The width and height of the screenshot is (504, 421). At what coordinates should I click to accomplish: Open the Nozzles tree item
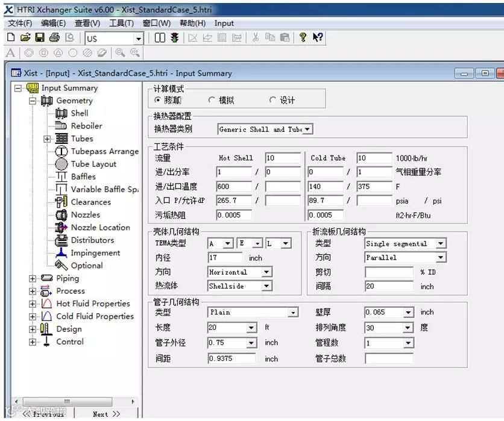86,215
